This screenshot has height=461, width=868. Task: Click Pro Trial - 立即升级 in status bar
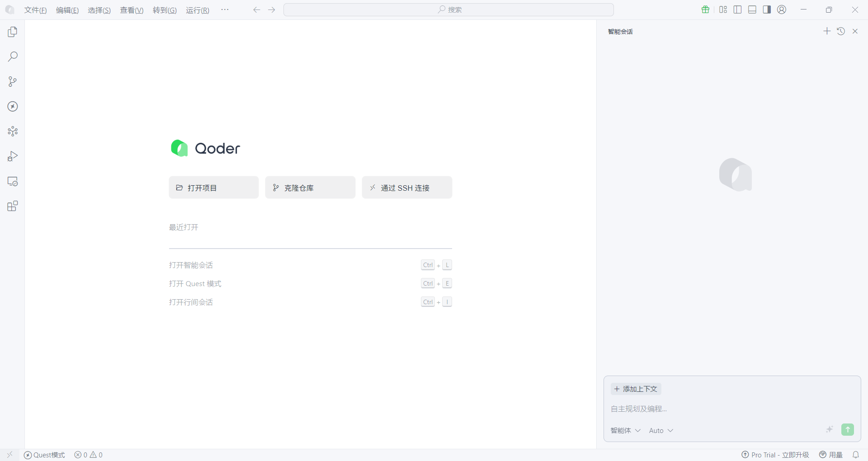[775, 455]
